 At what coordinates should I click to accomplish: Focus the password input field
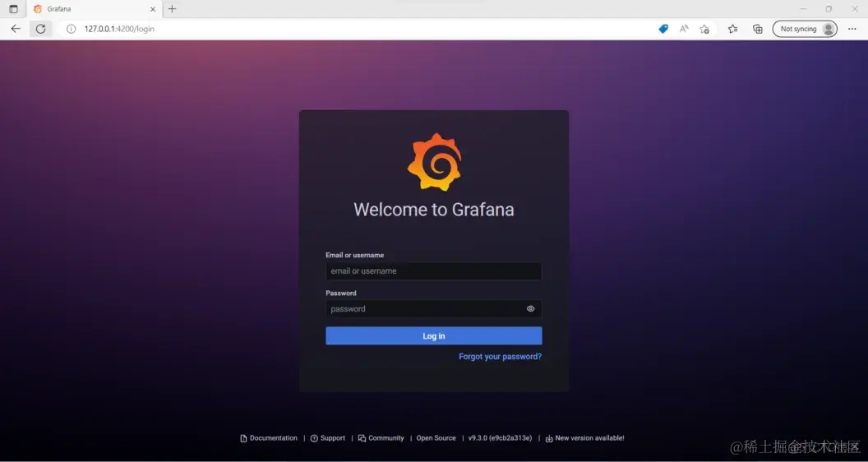[x=433, y=308]
